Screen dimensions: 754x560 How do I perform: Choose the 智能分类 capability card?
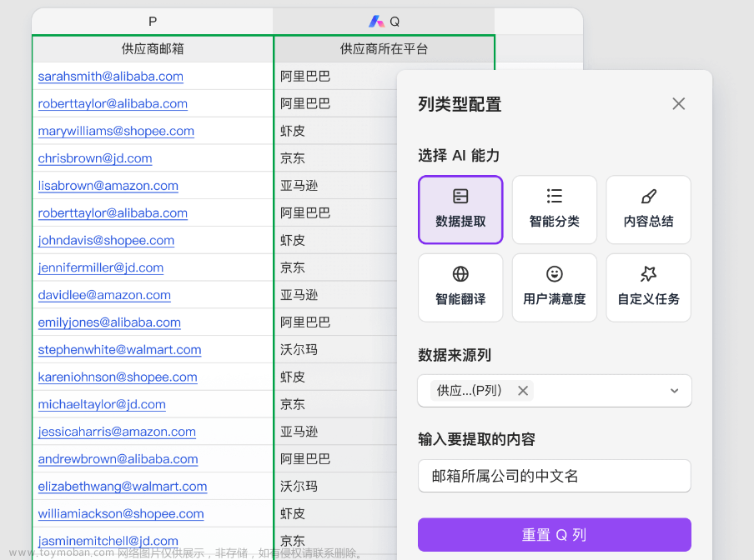point(554,210)
